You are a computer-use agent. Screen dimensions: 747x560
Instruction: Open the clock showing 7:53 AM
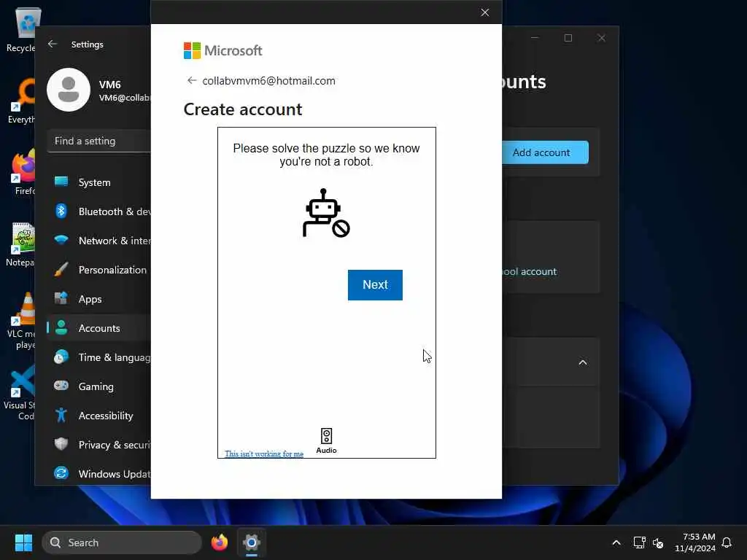tap(695, 542)
